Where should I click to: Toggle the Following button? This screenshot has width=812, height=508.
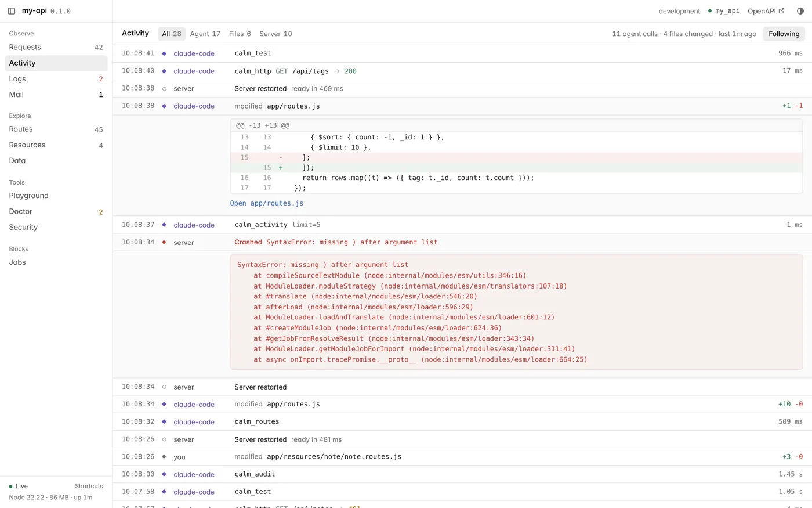(784, 34)
